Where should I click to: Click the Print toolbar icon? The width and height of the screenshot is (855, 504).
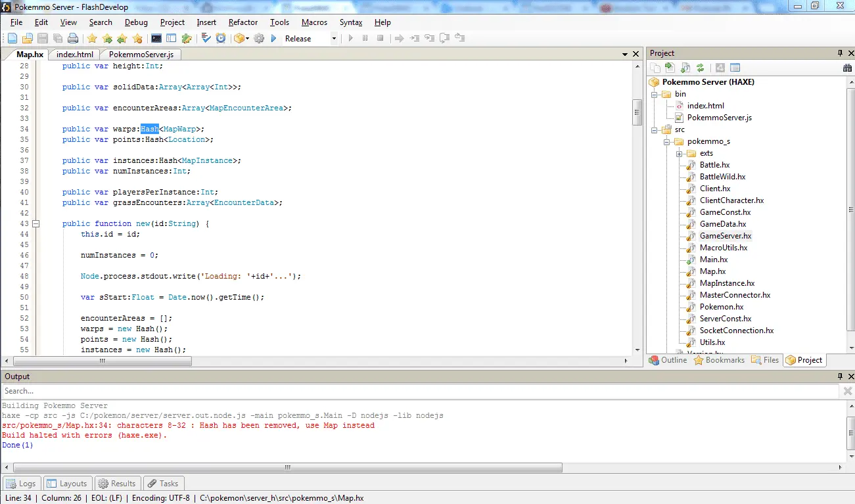(73, 39)
